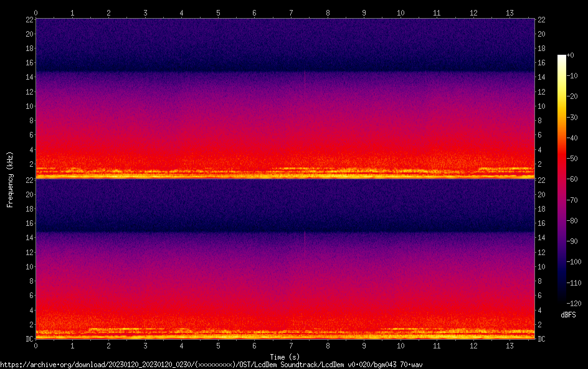This screenshot has height=369, width=588.
Task: Click the 'DC' label on the left frequency axis
Action: pos(29,339)
